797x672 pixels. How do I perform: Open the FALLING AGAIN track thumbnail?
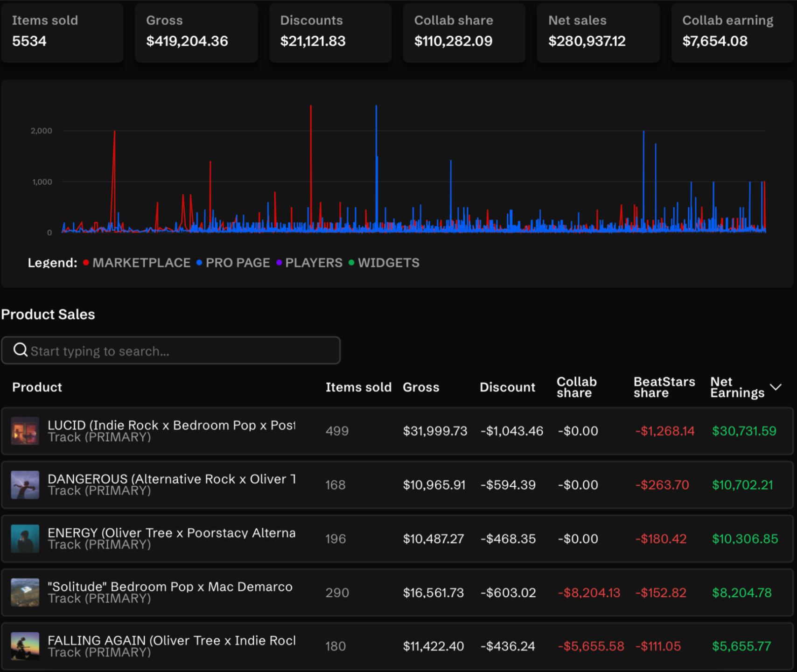click(25, 646)
